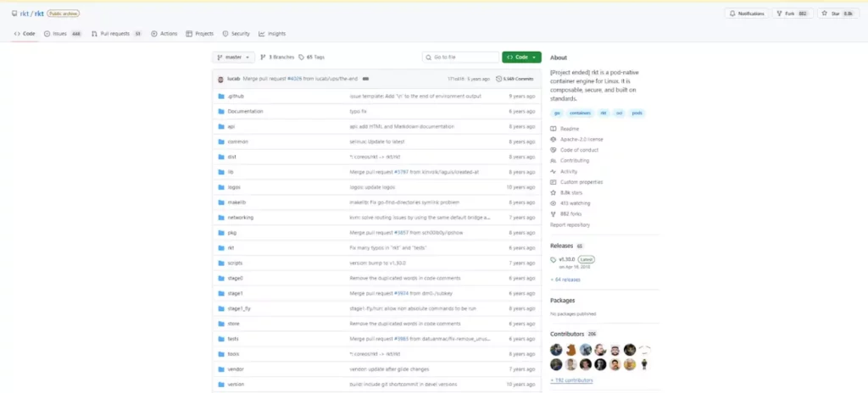Open the store folder name
The width and height of the screenshot is (868, 393).
click(x=234, y=324)
